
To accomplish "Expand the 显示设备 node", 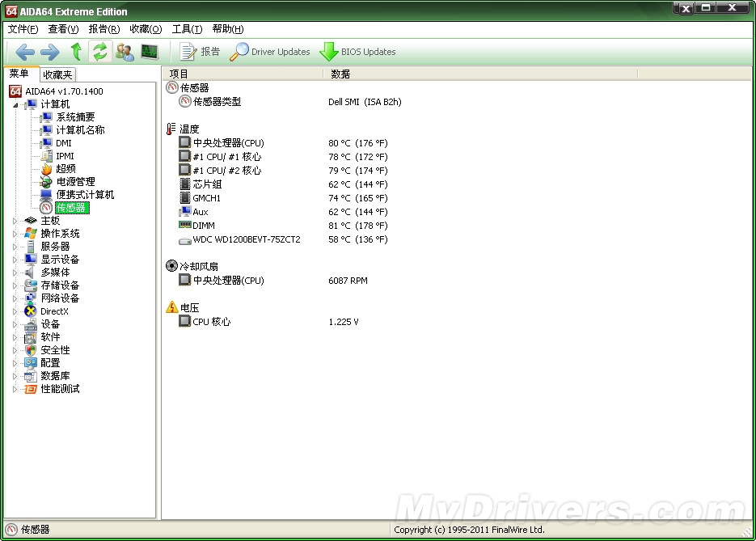I will tap(15, 260).
